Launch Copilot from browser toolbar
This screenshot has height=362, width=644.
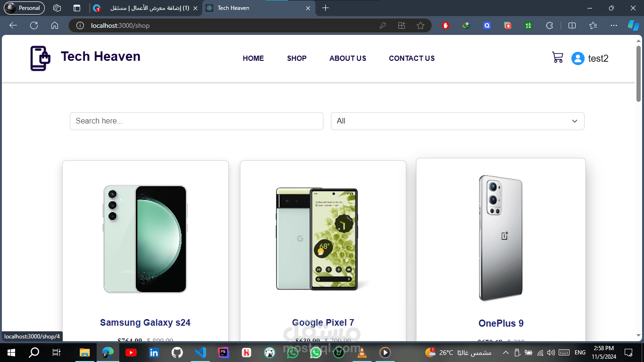click(x=633, y=25)
